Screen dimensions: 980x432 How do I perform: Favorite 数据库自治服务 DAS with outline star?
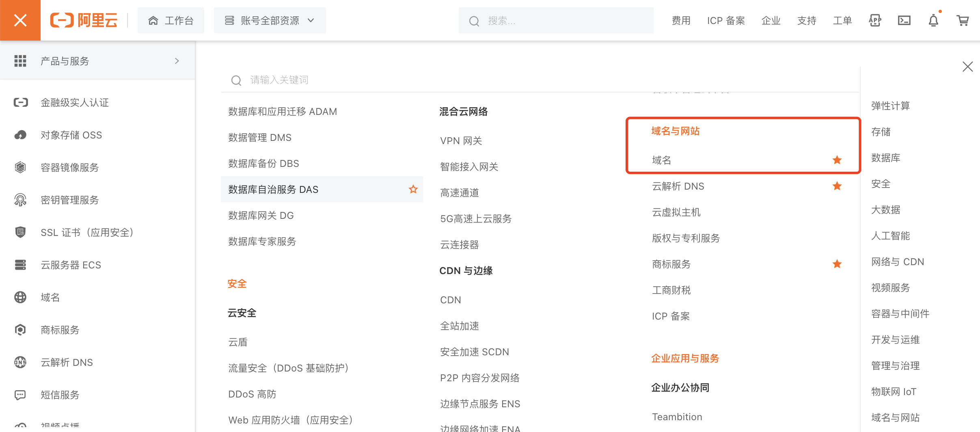click(x=413, y=189)
